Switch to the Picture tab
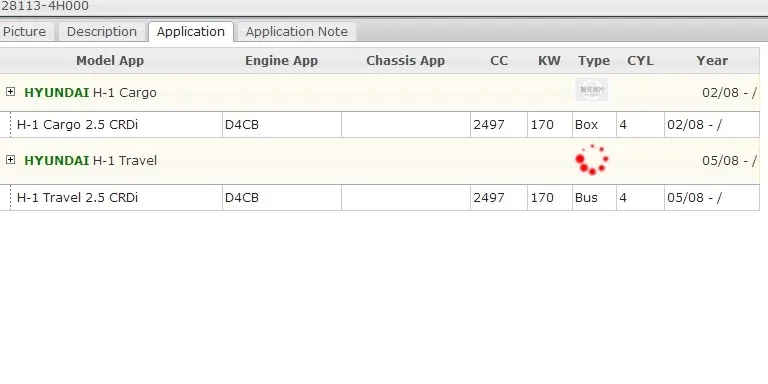Image resolution: width=768 pixels, height=384 pixels. click(x=24, y=32)
